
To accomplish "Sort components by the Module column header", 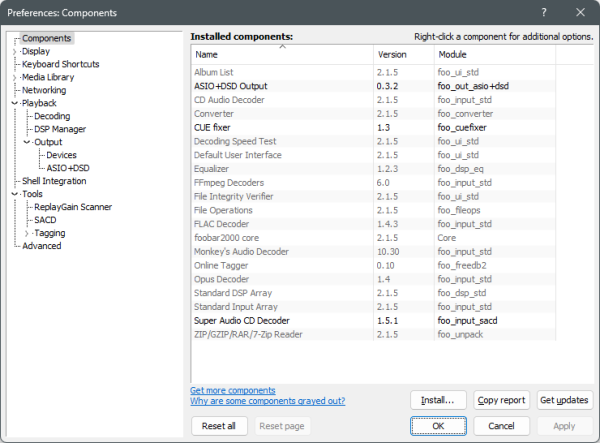I will (x=495, y=54).
